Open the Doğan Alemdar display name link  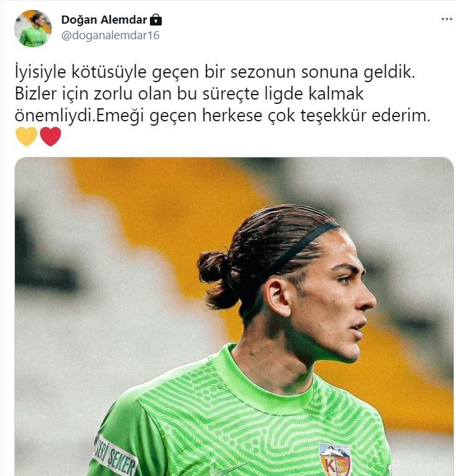[x=104, y=20]
